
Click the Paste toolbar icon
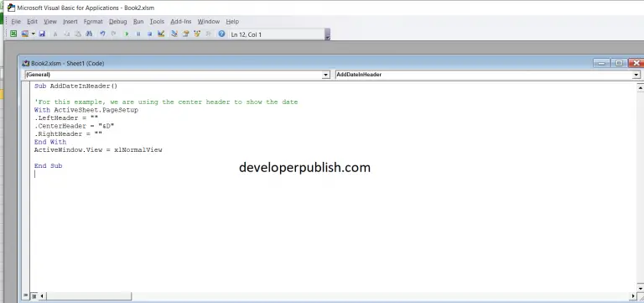pyautogui.click(x=78, y=34)
